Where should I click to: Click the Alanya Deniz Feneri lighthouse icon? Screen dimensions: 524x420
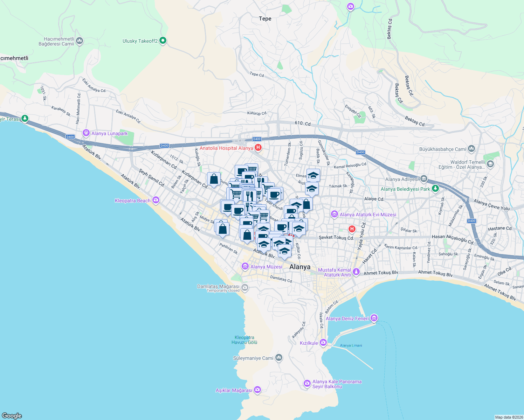pos(374,318)
